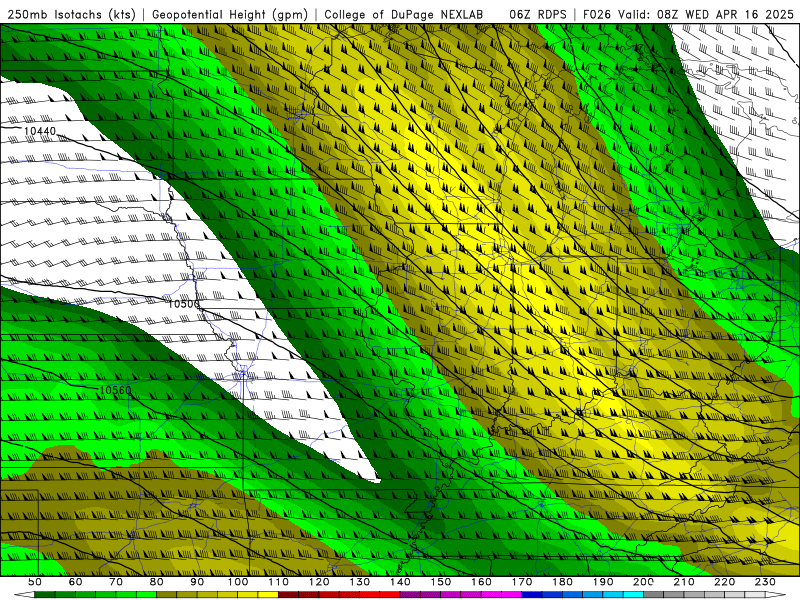Click the 100 value on the color scale
Viewport: 800px width, 600px height.
(238, 582)
